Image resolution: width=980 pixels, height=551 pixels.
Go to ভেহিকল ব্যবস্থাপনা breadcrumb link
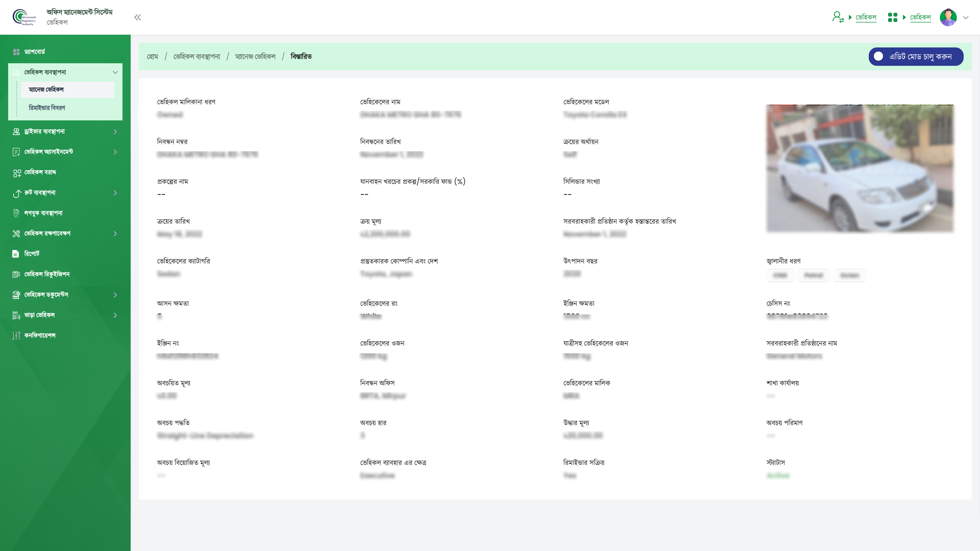click(x=197, y=57)
